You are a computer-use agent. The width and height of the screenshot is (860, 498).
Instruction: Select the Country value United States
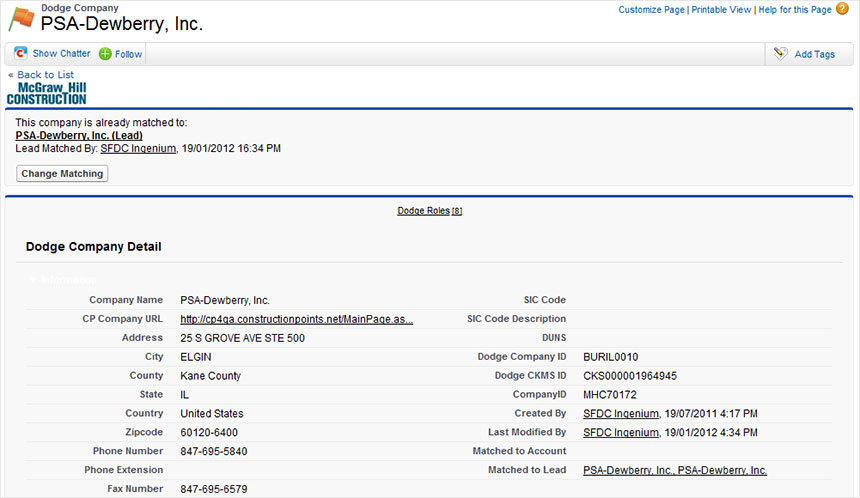212,414
